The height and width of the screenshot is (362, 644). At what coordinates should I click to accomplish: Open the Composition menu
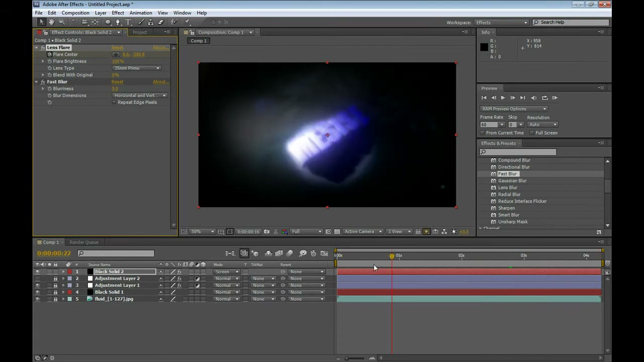point(75,13)
